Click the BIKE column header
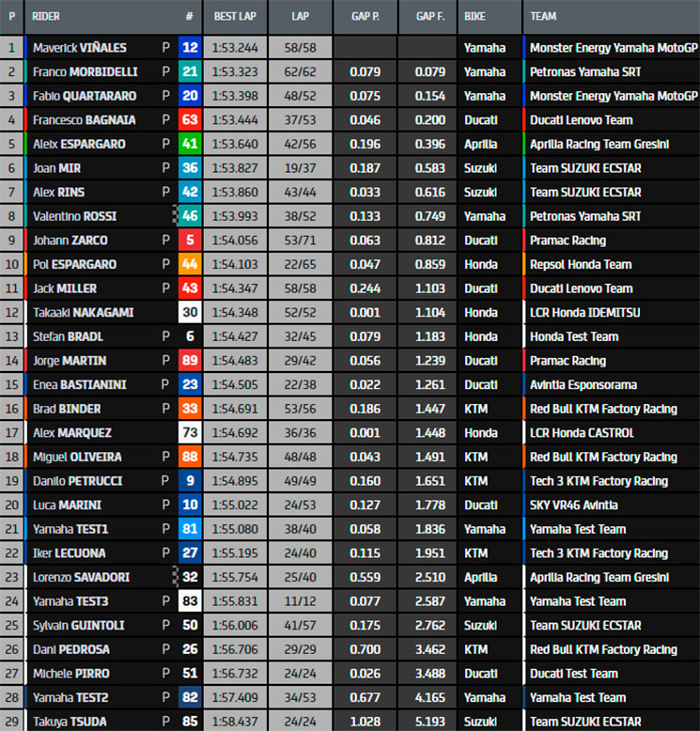This screenshot has width=700, height=731. pos(474,16)
